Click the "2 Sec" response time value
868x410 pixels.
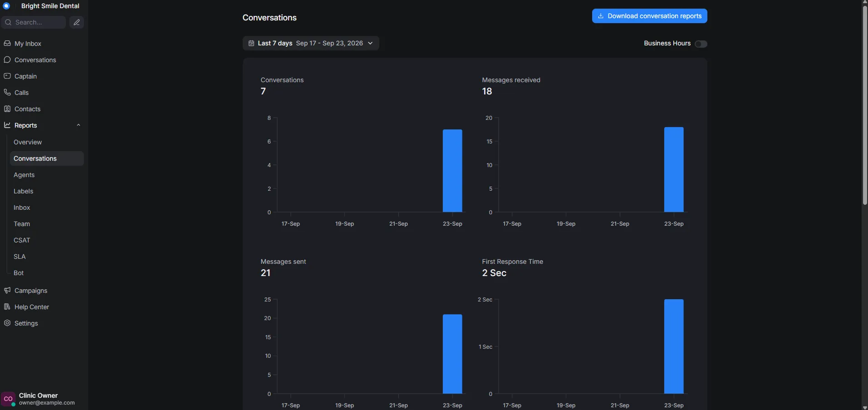[494, 273]
